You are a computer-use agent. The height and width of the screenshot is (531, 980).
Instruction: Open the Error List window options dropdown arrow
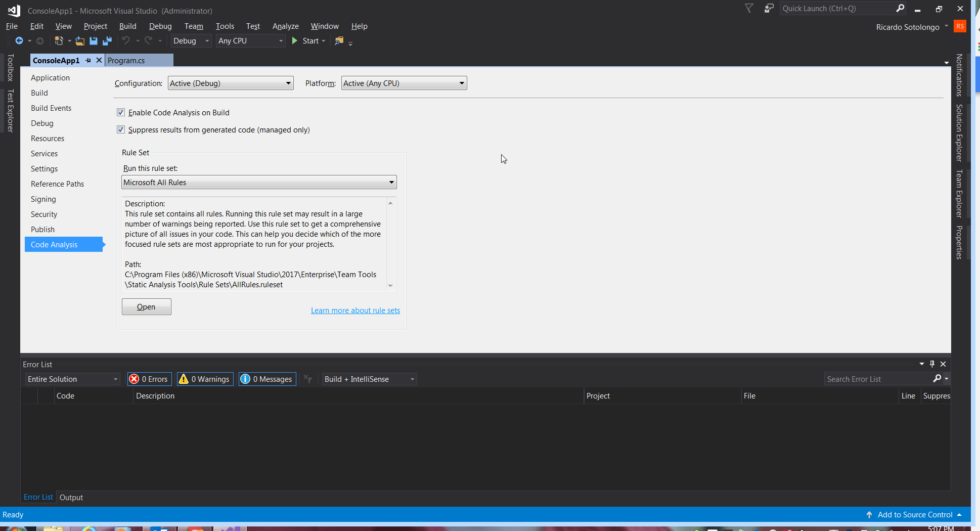click(x=921, y=364)
